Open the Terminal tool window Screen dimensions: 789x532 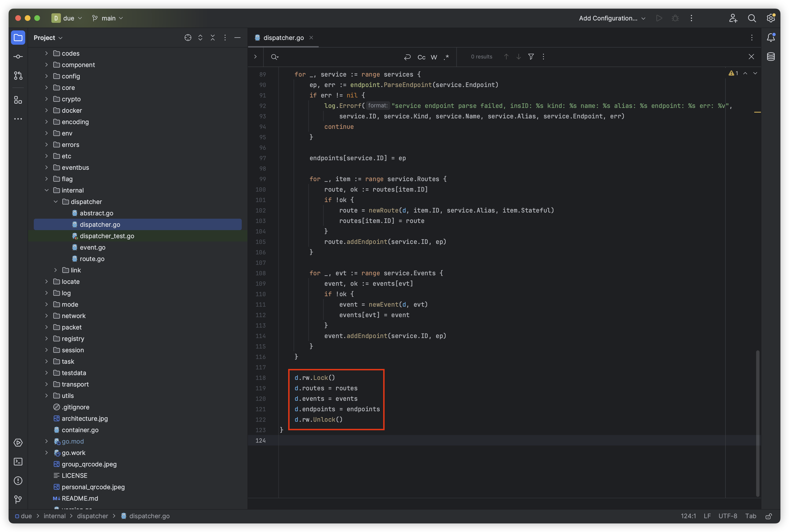18,462
